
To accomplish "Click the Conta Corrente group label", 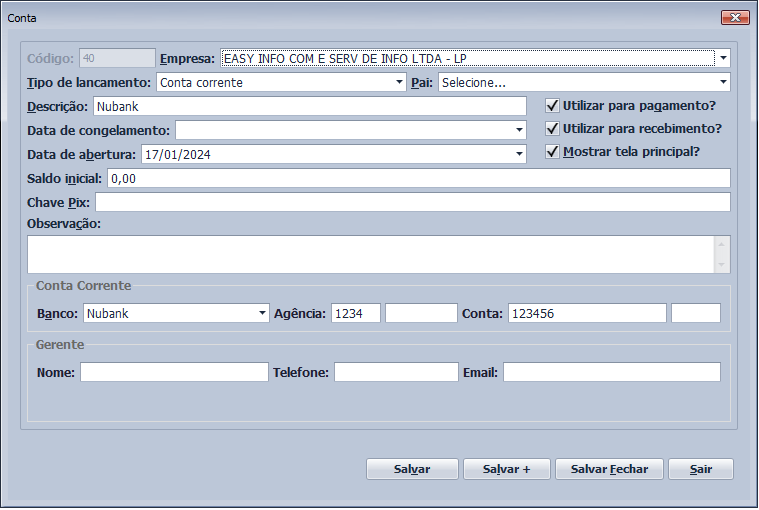I will [x=83, y=285].
